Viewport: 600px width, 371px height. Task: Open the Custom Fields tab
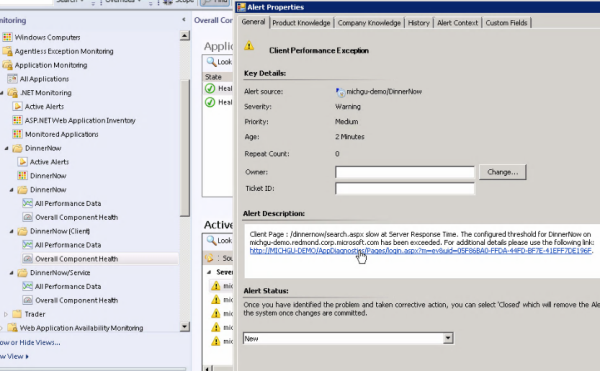(x=506, y=23)
